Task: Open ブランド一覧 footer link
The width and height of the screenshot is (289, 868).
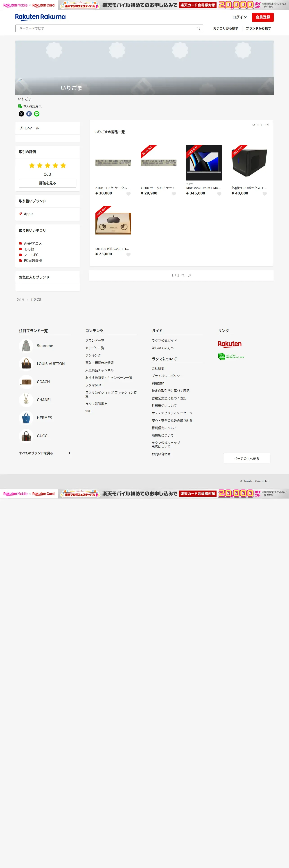Action: [95, 341]
